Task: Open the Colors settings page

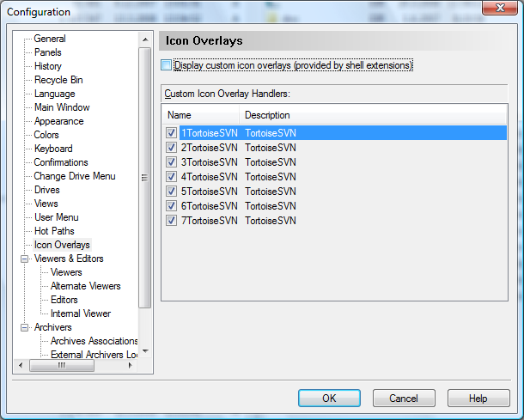Action: (x=46, y=135)
